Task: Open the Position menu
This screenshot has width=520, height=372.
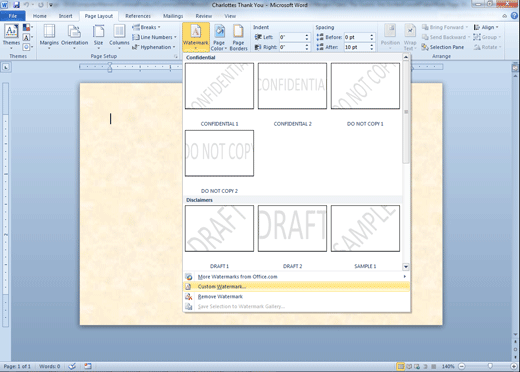Action: 390,37
